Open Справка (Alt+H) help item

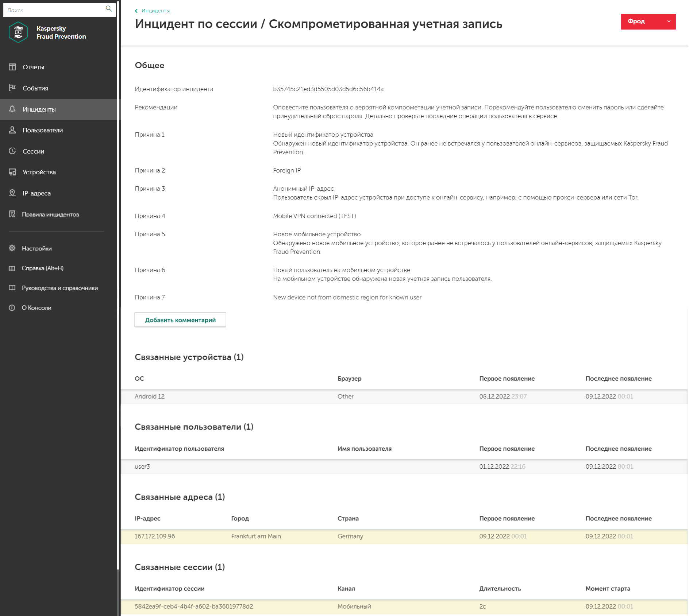click(42, 268)
